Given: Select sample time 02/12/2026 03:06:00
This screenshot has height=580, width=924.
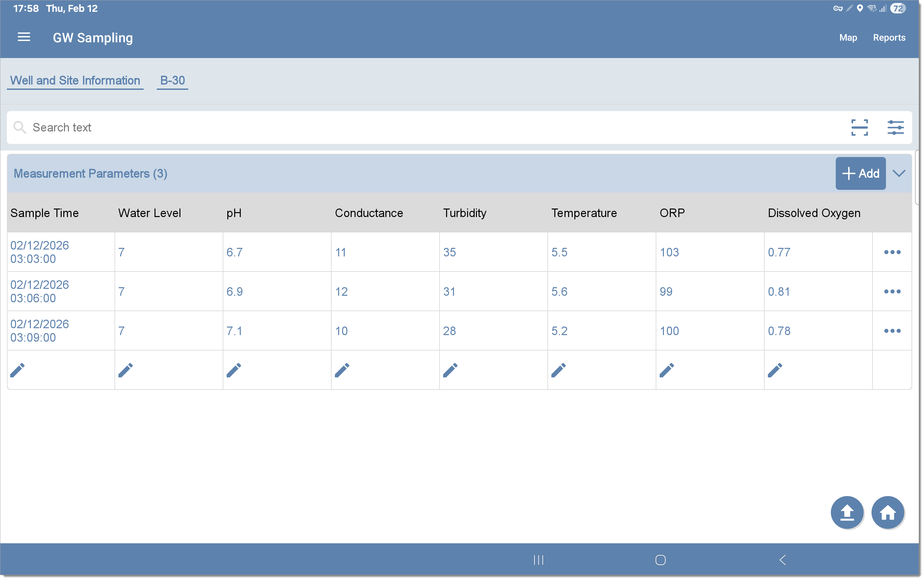Looking at the screenshot, I should 39,291.
